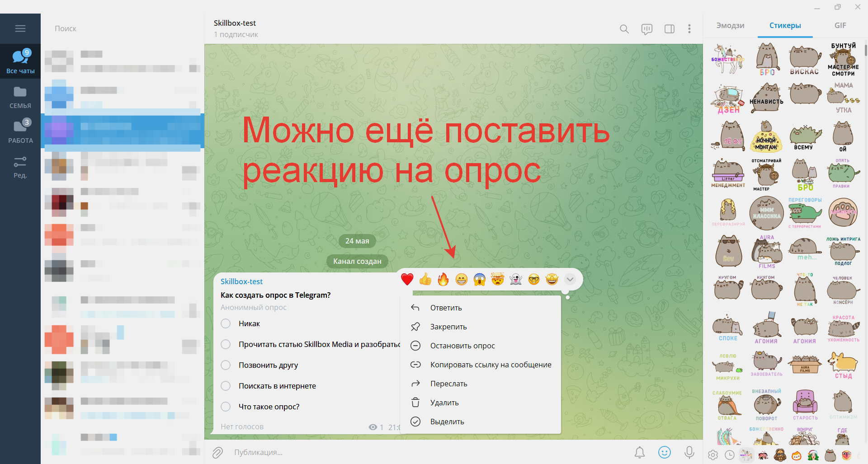Search messages in the Skillbox-test channel
Screen dimensions: 868x464
(x=624, y=29)
